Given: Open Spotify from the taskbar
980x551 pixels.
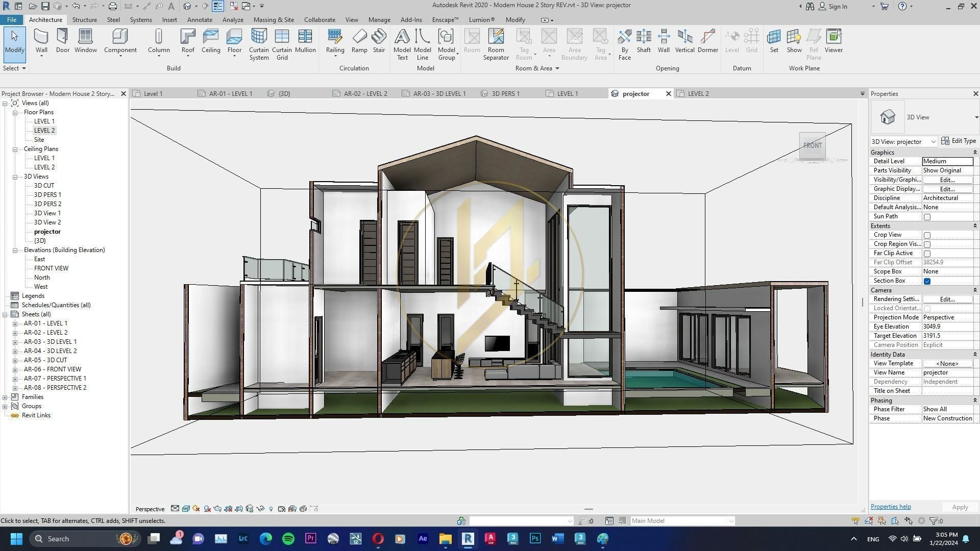Looking at the screenshot, I should click(x=288, y=539).
